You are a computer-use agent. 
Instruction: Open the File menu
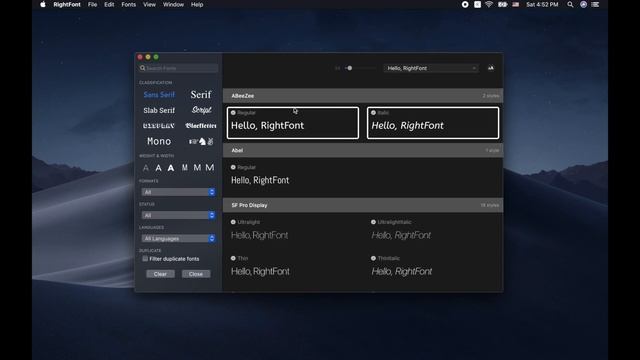[x=93, y=4]
